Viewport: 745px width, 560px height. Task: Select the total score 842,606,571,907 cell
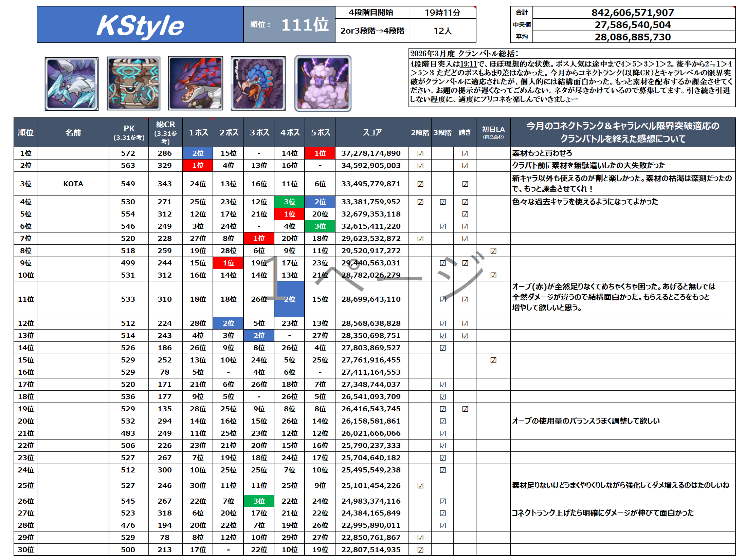[633, 13]
